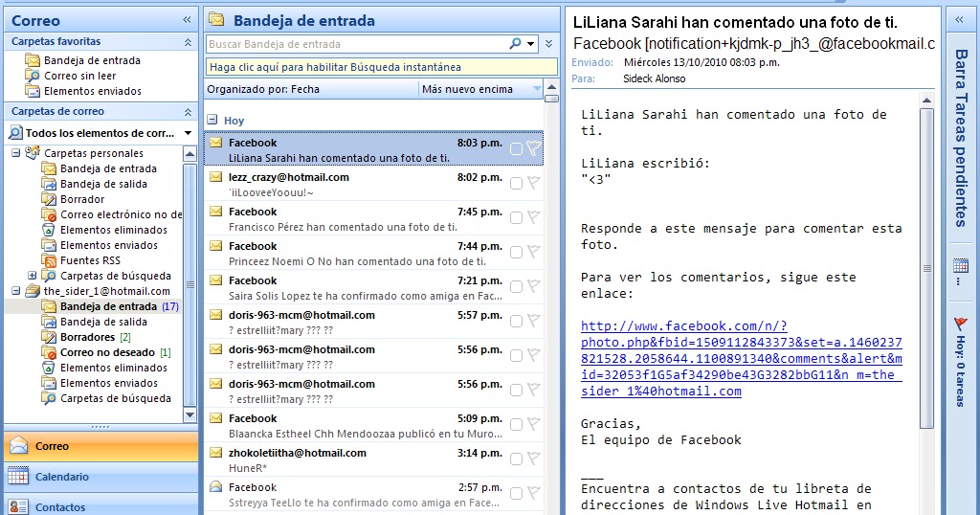Select Bandeja de salida under Carpetas personales
The height and width of the screenshot is (515, 980).
tap(95, 184)
